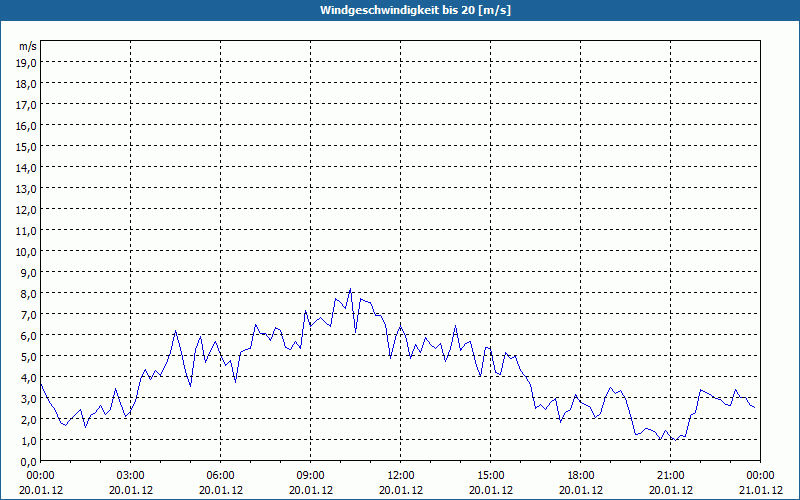
Task: Pick the '12:00' time label
Action: [401, 476]
